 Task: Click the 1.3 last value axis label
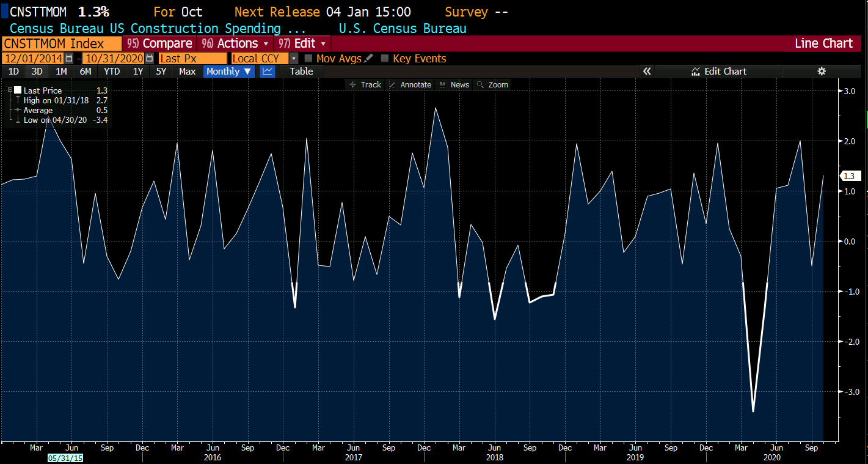click(850, 176)
